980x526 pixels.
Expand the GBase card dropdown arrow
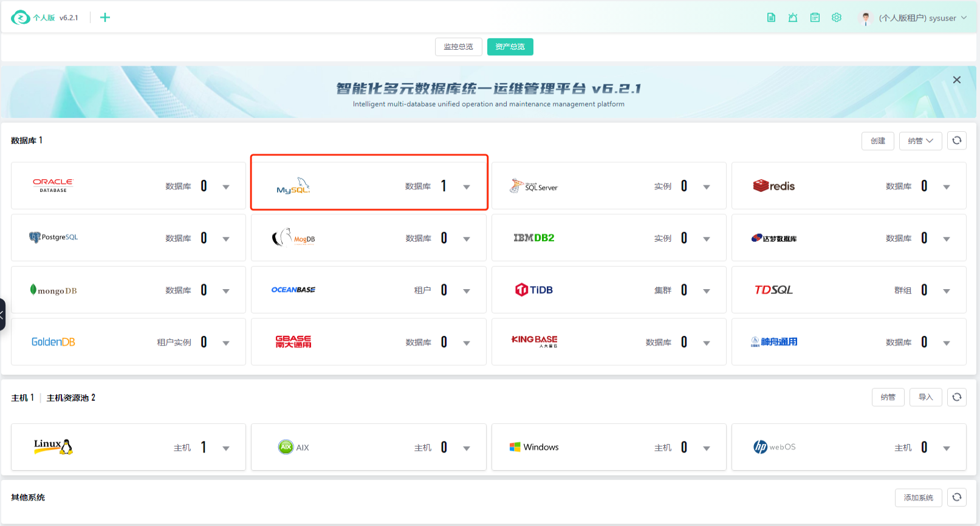(467, 344)
